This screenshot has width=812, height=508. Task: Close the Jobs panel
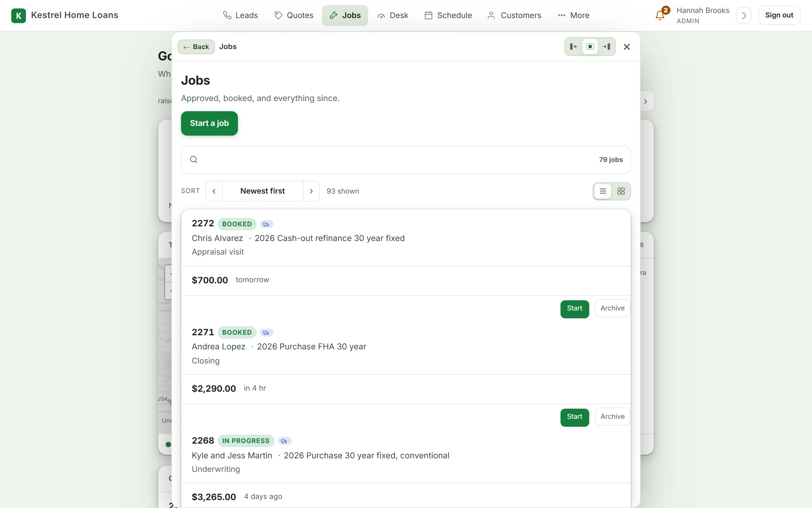(626, 47)
